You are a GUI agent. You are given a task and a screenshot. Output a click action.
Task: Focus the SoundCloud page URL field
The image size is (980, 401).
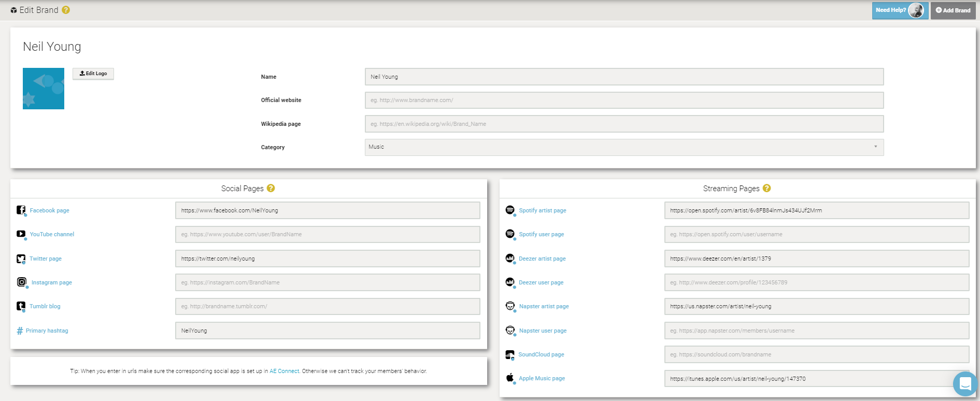coord(817,354)
